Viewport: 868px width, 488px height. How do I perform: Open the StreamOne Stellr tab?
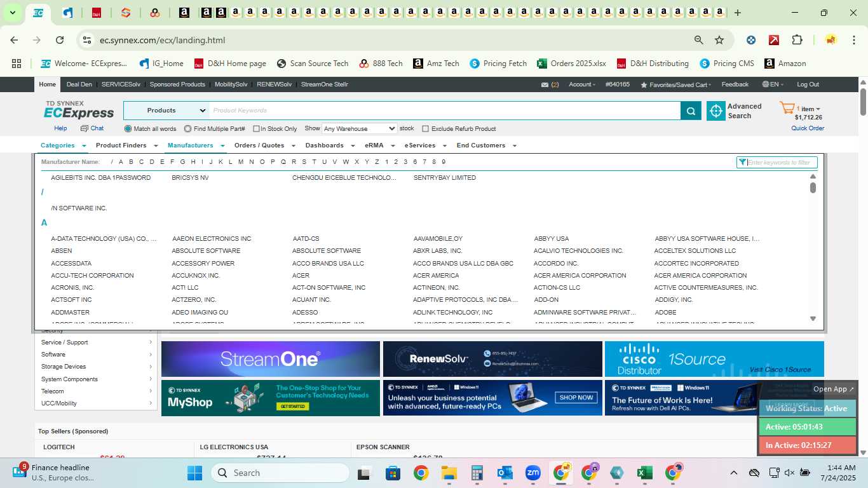325,85
